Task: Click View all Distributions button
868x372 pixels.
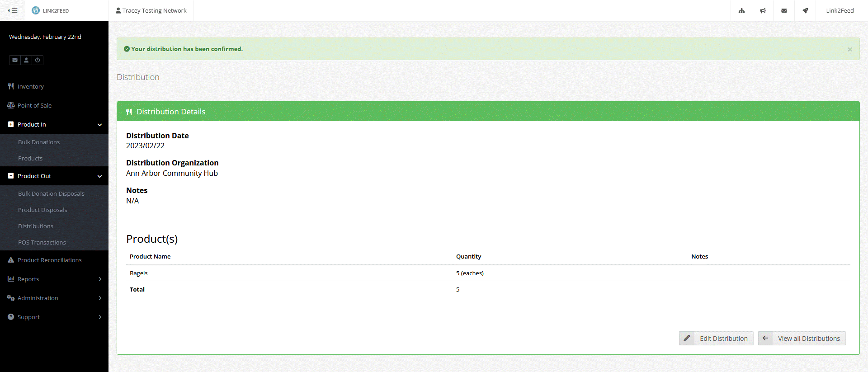Action: click(x=802, y=339)
